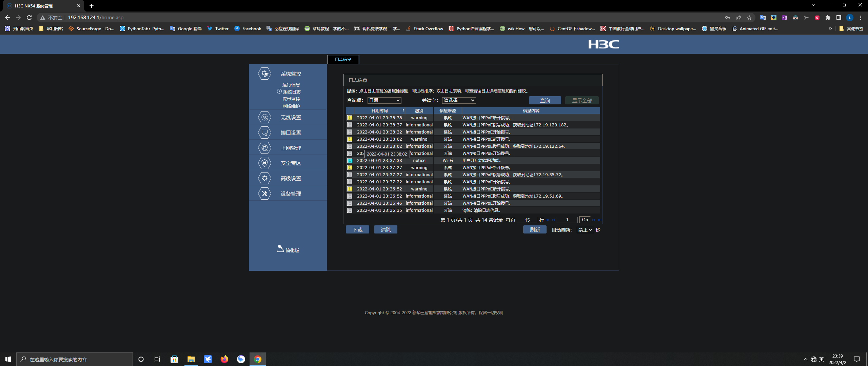The image size is (868, 366).
Task: Click the 接口设置 hexagon icon
Action: pos(264,133)
